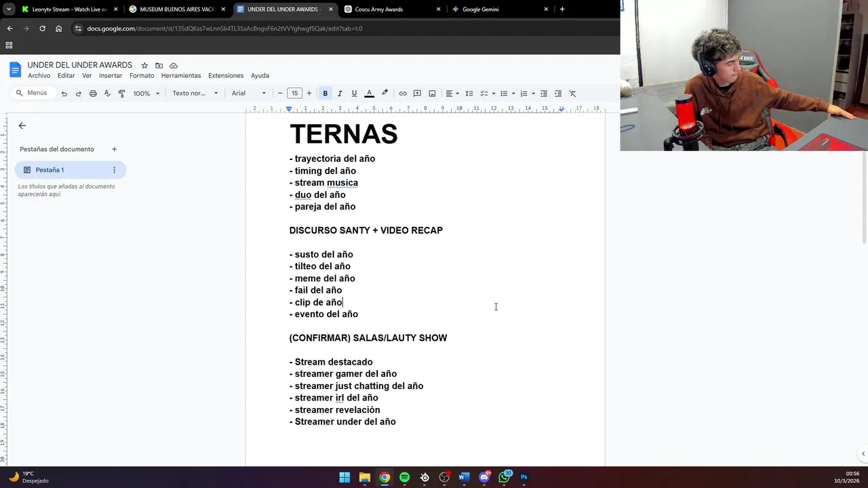The height and width of the screenshot is (488, 868).
Task: Switch to Leonytv Stream browser tab
Action: tap(70, 9)
